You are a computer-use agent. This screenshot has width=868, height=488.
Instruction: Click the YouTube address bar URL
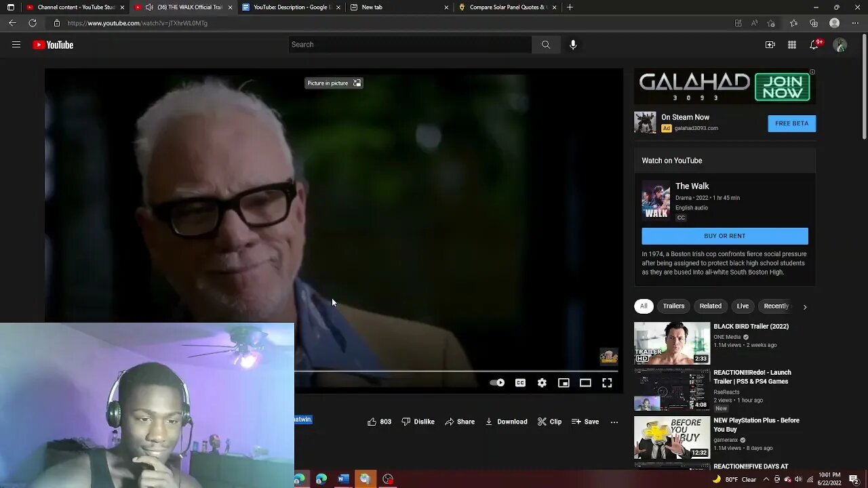coord(138,23)
